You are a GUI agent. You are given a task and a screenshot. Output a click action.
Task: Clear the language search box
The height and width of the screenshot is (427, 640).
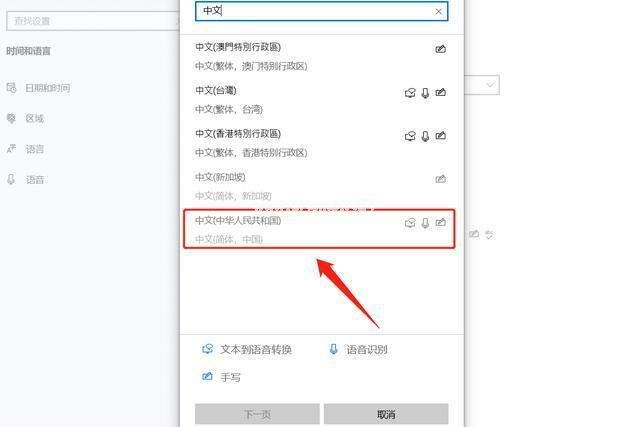[x=438, y=11]
